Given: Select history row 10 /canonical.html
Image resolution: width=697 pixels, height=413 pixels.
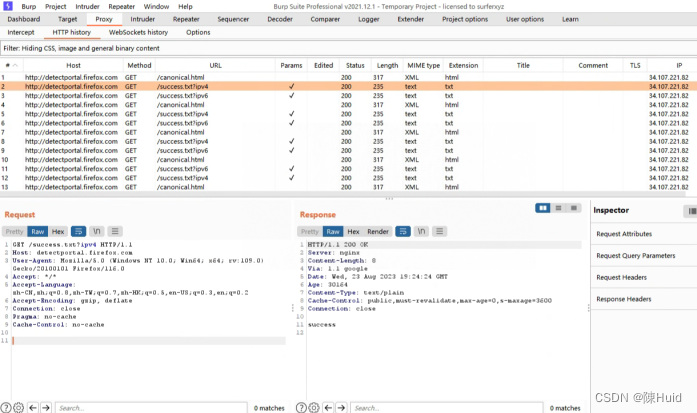Looking at the screenshot, I should coord(348,160).
